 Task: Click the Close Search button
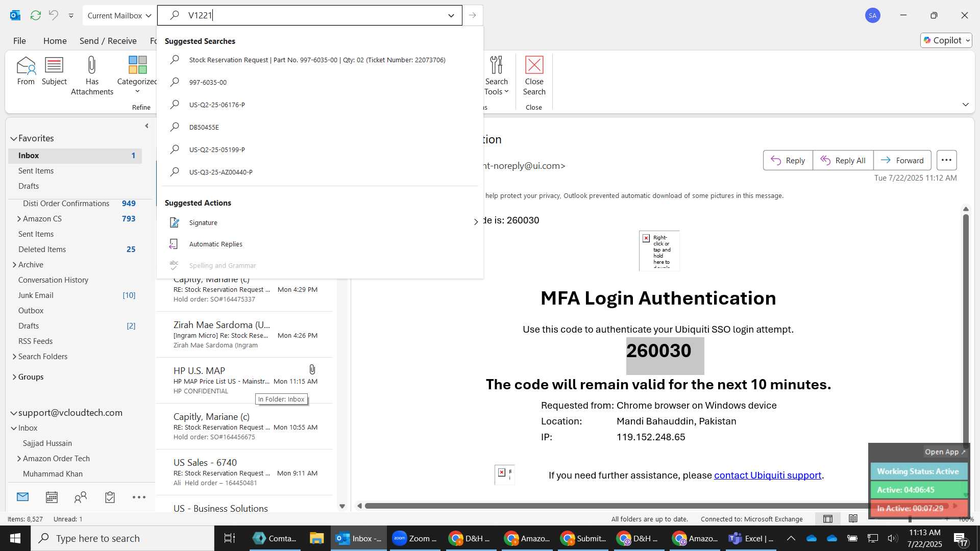click(534, 76)
